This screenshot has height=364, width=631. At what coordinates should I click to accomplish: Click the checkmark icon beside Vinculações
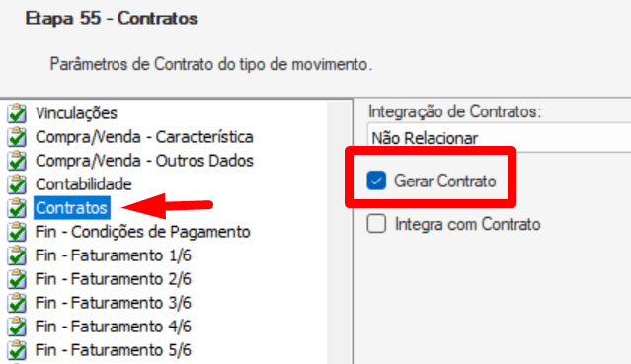17,113
